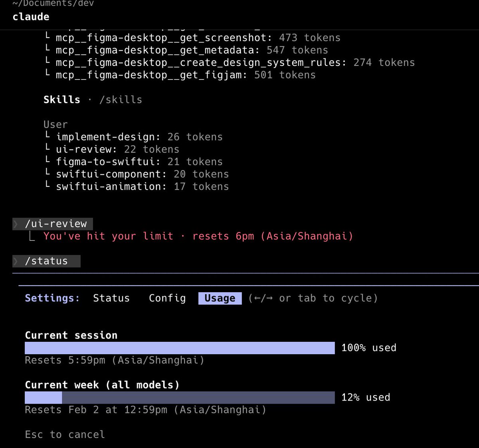Select the highlighted Usage tab
479x448 pixels.
220,298
